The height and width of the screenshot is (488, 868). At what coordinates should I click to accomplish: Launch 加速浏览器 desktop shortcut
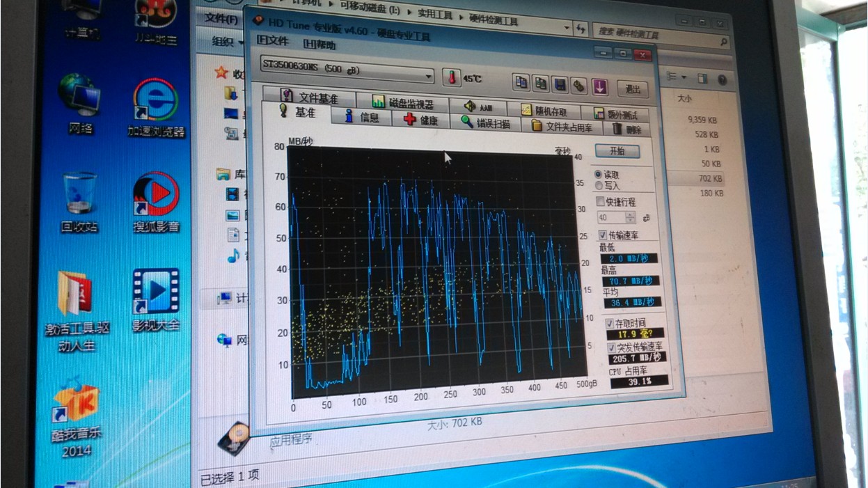pyautogui.click(x=155, y=108)
